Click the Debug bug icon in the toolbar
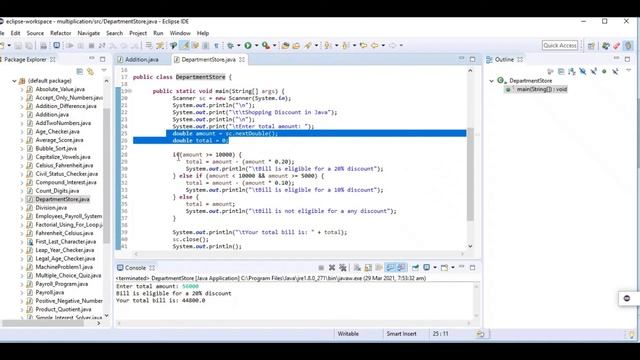This screenshot has width=640, height=360. point(230,45)
